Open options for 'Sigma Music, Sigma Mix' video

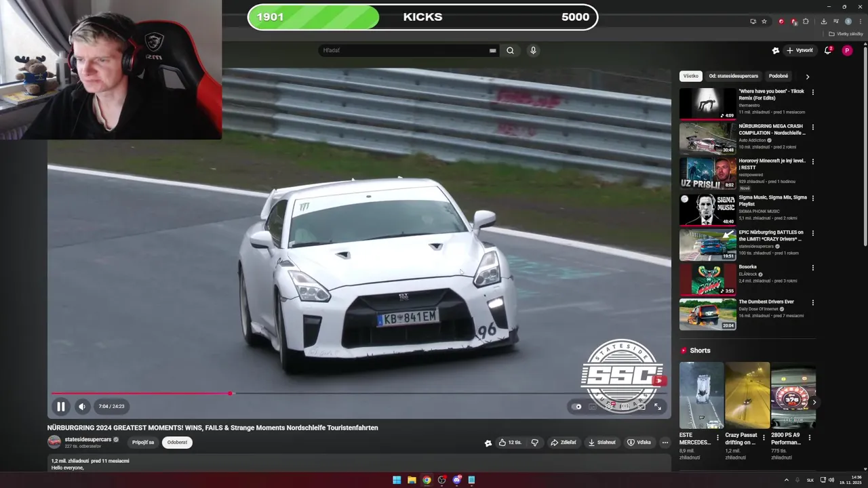tap(813, 199)
